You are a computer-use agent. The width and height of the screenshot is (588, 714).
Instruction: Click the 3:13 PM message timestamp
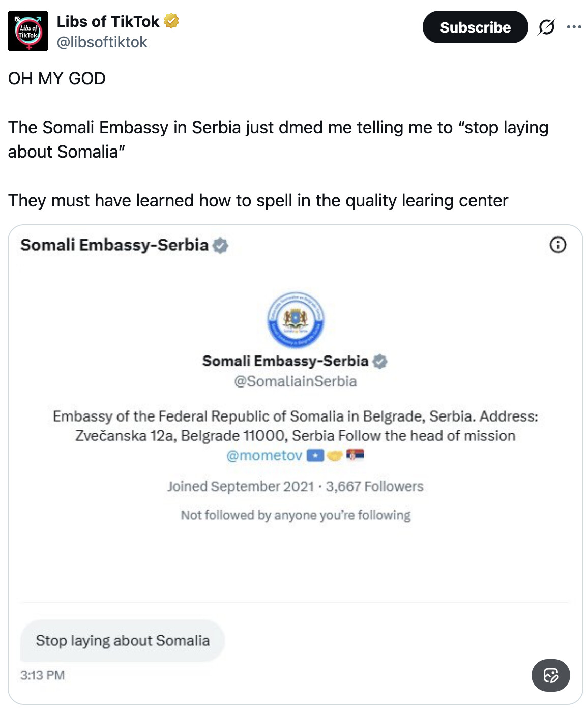43,675
